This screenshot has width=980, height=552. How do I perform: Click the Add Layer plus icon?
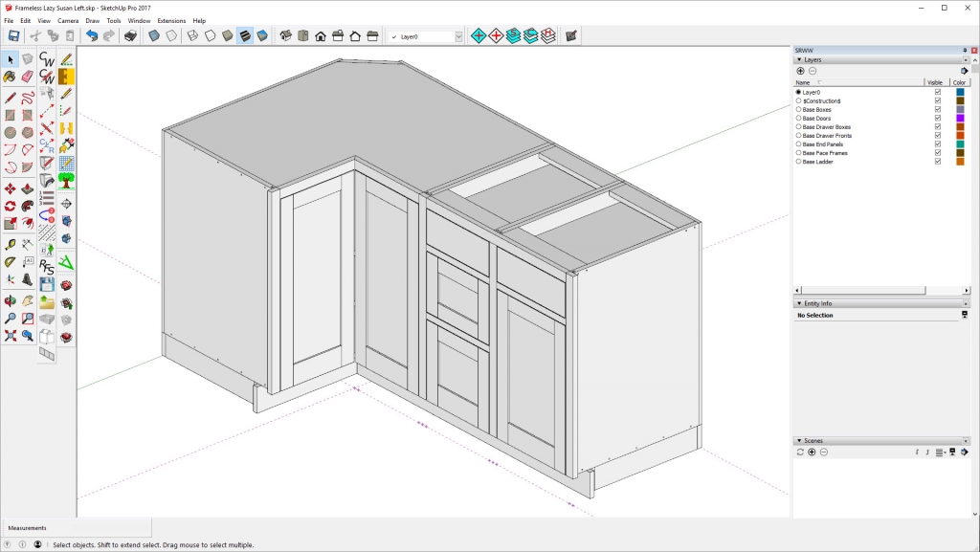click(x=800, y=70)
